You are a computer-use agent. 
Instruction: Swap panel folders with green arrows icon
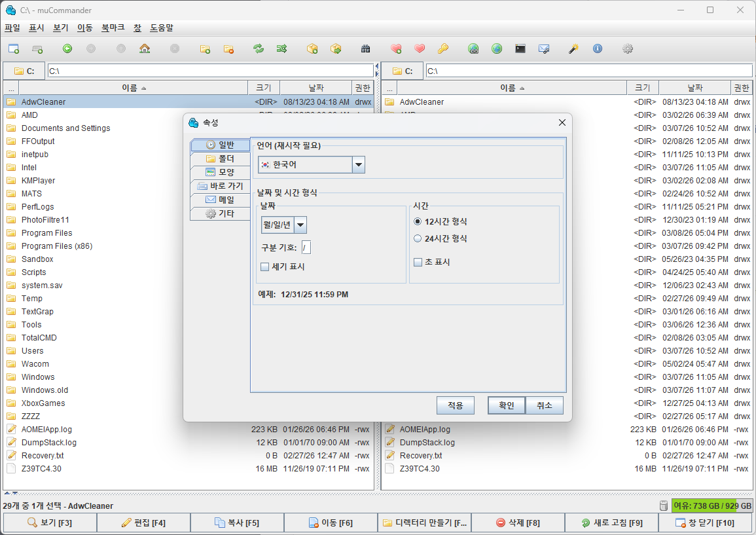(x=259, y=48)
